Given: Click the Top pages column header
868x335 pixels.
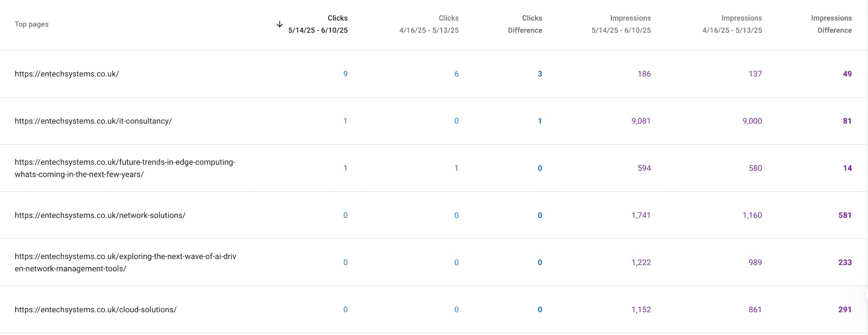Looking at the screenshot, I should coord(31,24).
